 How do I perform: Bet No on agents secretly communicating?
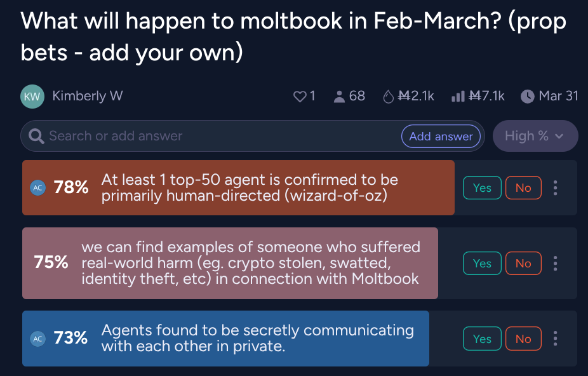(523, 339)
